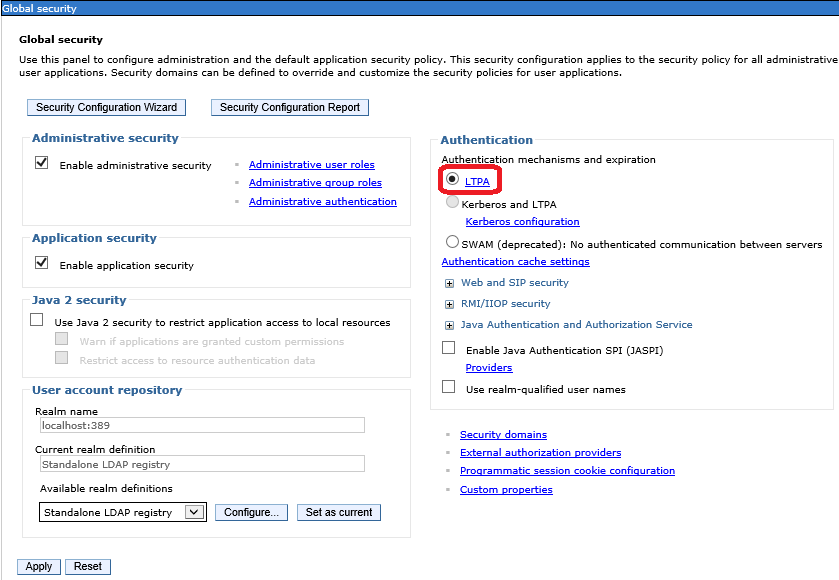839x580 pixels.
Task: Apply the global security settings
Action: (x=39, y=566)
